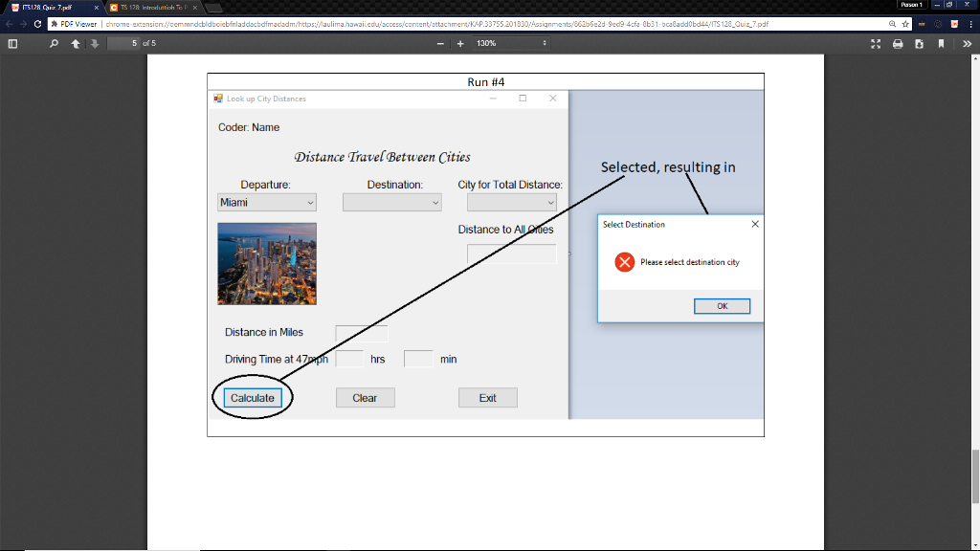Open a new browser tab
This screenshot has width=980, height=551.
coord(213,8)
